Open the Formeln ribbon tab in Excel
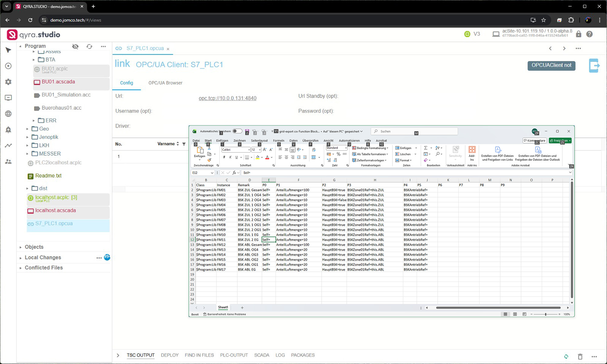This screenshot has width=607, height=364. 278,140
